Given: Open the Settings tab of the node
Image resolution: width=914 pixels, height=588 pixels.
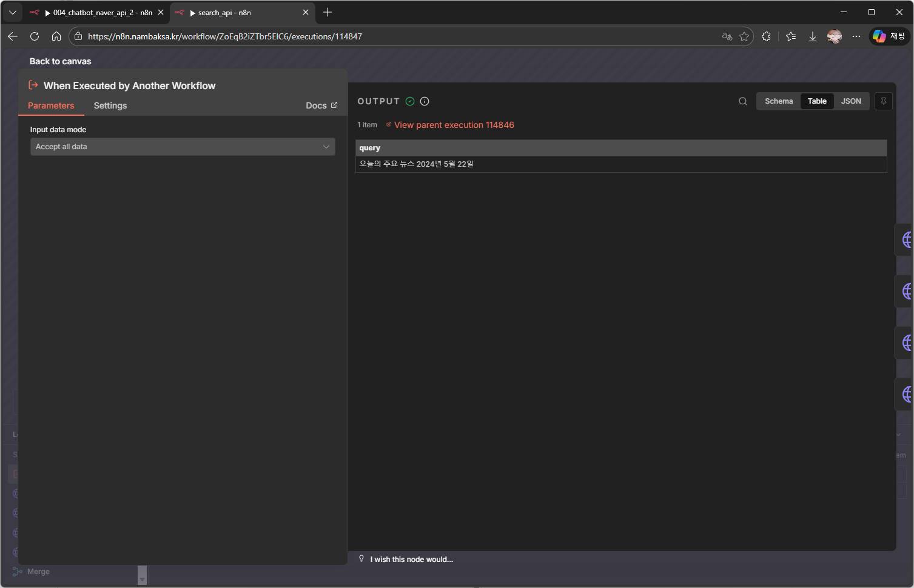Looking at the screenshot, I should [x=110, y=105].
